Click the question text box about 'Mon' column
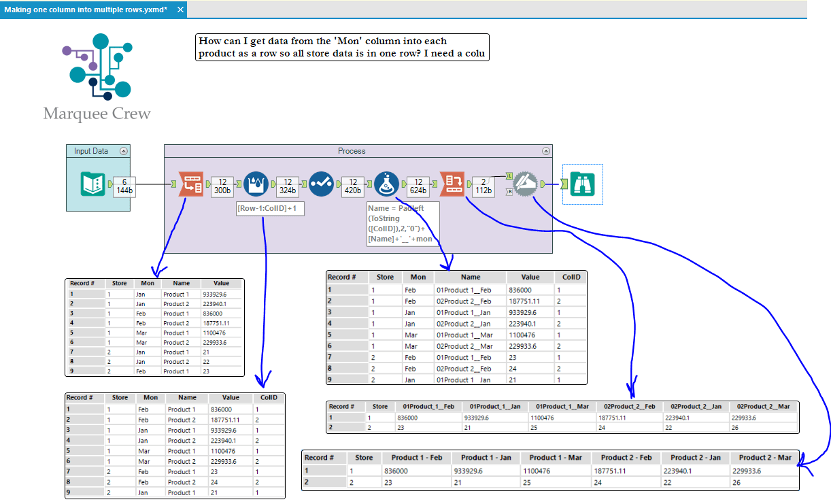Image resolution: width=831 pixels, height=504 pixels. [341, 47]
